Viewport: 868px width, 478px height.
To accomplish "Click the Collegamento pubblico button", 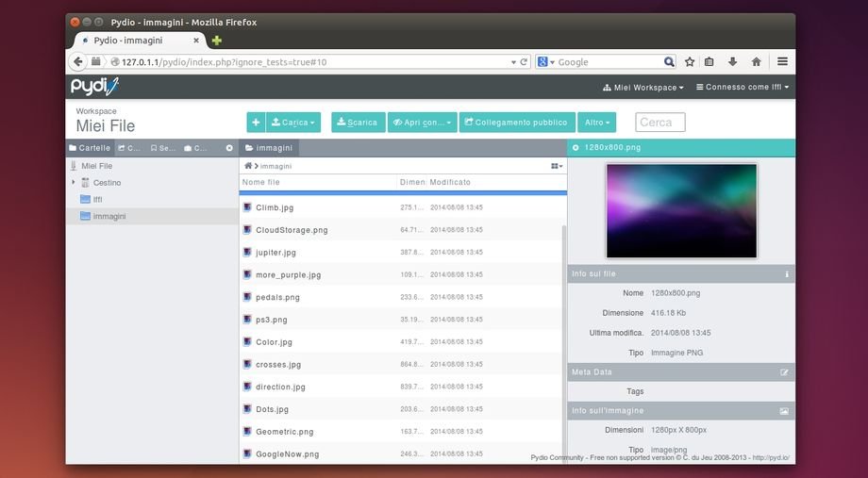I will click(x=516, y=123).
